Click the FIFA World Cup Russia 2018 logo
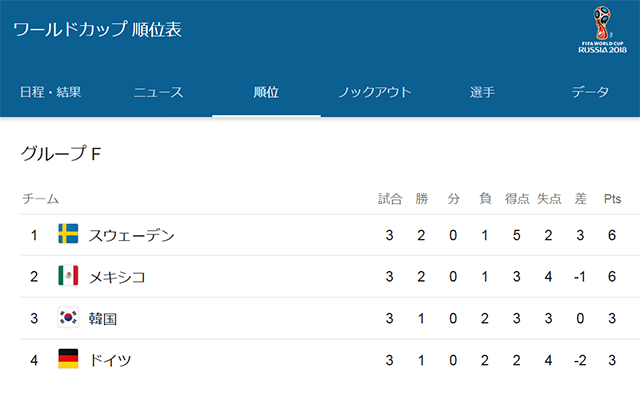 click(x=602, y=30)
